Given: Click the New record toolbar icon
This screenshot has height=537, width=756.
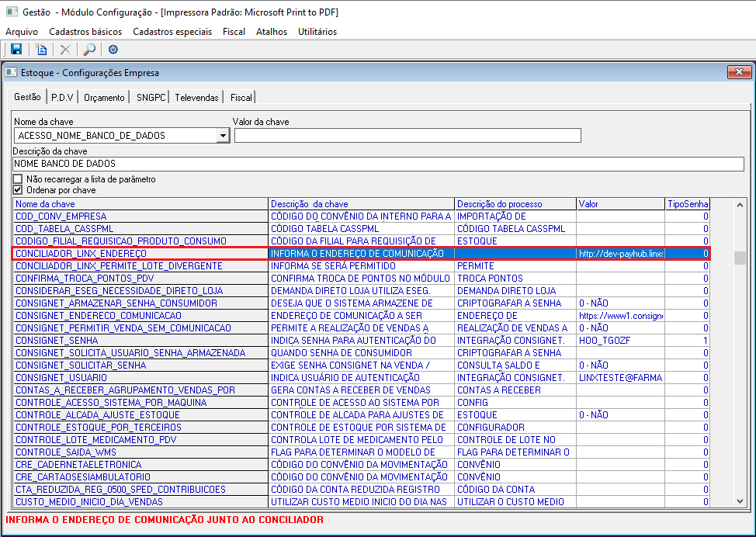Looking at the screenshot, I should tap(41, 50).
